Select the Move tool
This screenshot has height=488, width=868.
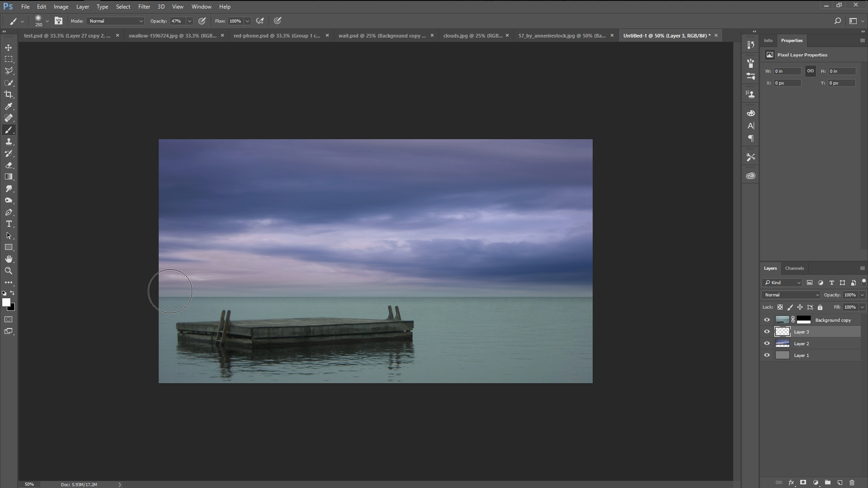coord(9,47)
